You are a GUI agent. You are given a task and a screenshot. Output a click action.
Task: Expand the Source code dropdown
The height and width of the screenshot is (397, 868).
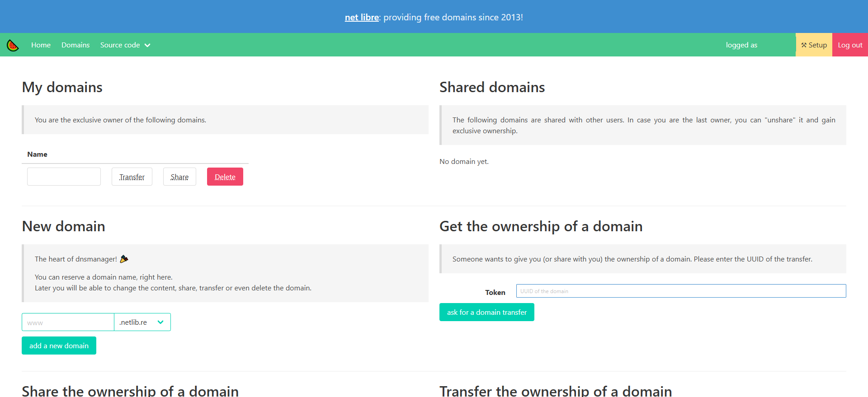[125, 45]
